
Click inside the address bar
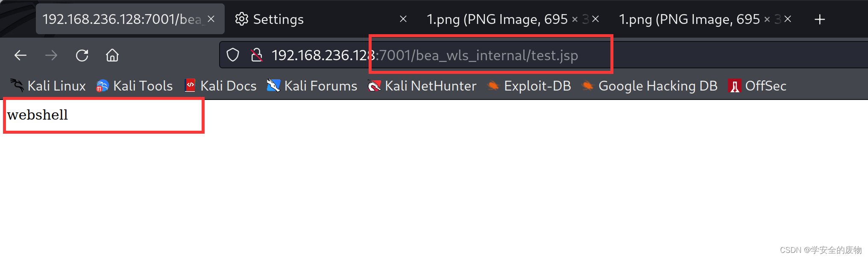pos(427,55)
